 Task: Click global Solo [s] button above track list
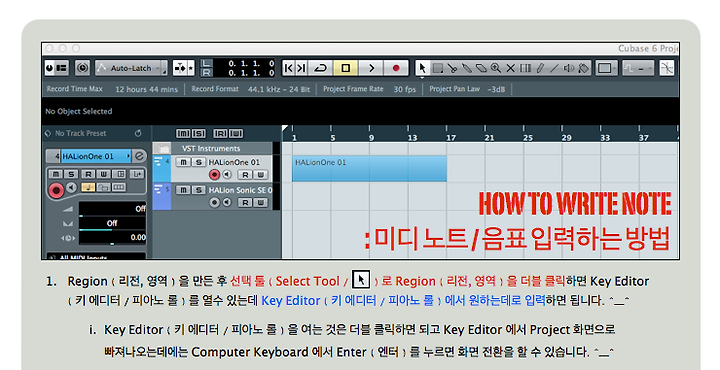click(x=198, y=133)
